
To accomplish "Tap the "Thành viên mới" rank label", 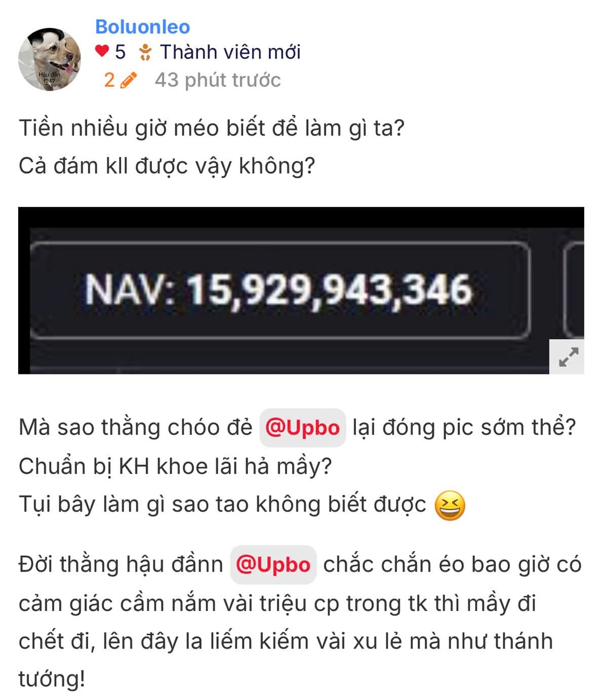I will tap(230, 52).
